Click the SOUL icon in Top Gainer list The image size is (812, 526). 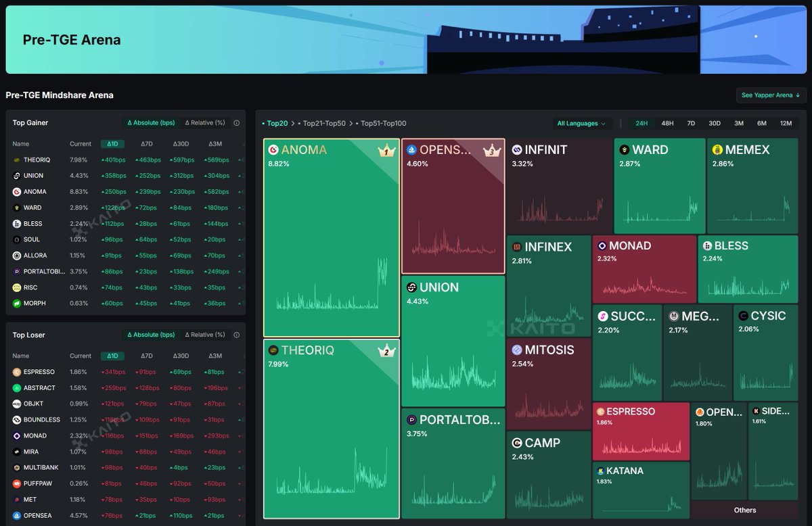(x=17, y=239)
